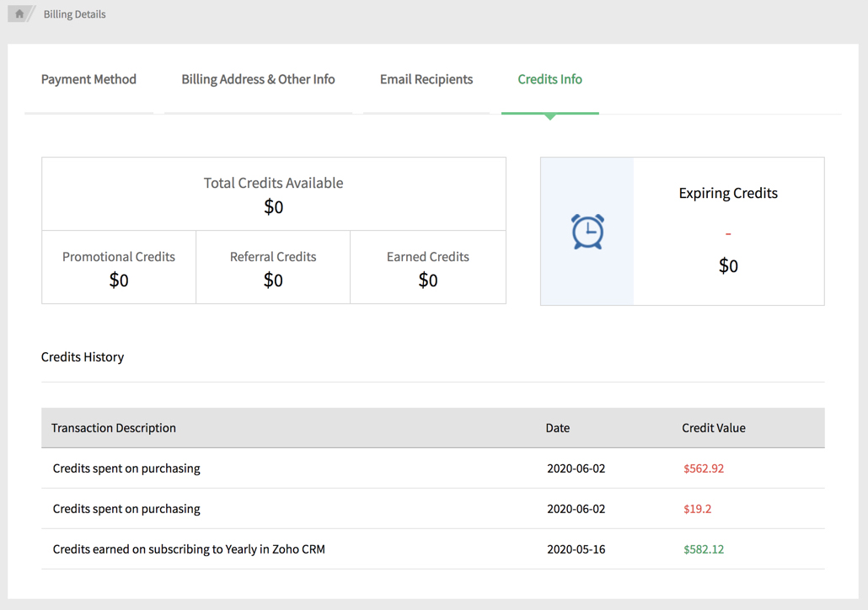The image size is (868, 610).
Task: Click the Expiring Credits $0 value
Action: (727, 265)
